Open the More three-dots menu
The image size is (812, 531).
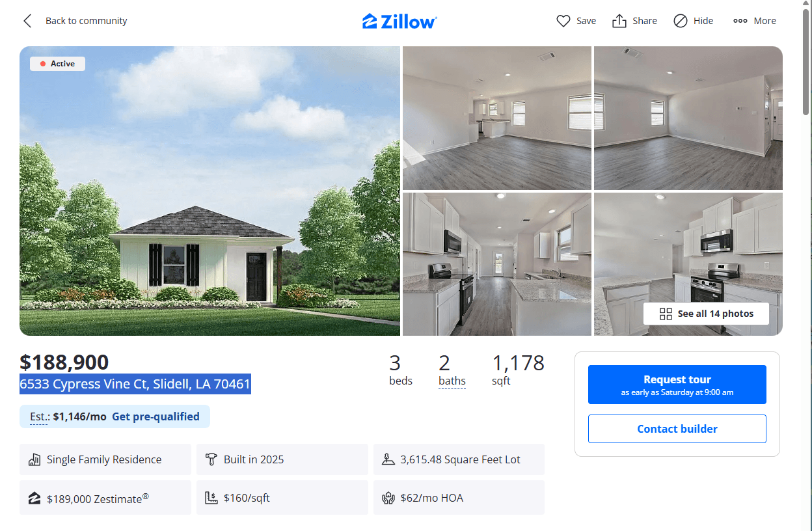click(740, 21)
